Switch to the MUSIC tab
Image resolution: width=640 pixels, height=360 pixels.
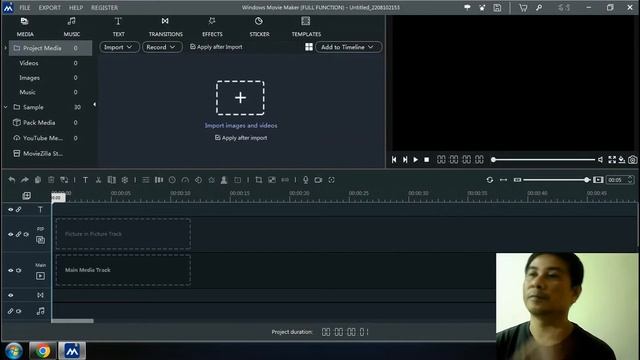pos(71,27)
